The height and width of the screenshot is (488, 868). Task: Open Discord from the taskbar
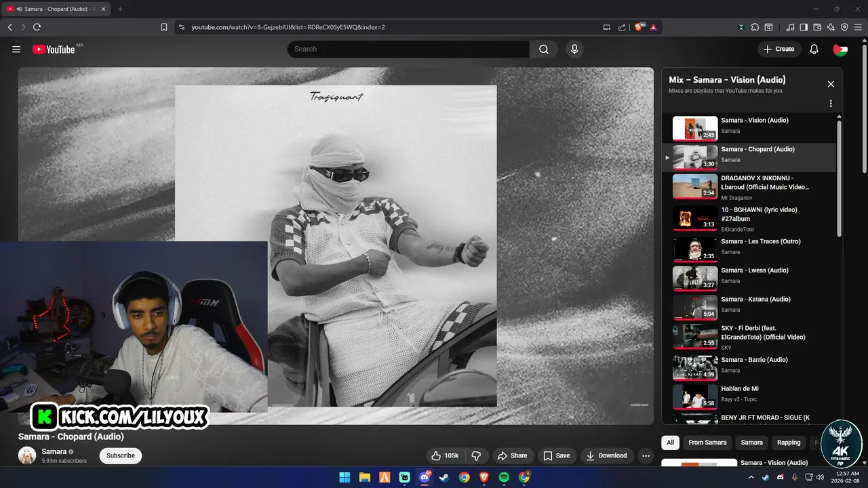425,477
